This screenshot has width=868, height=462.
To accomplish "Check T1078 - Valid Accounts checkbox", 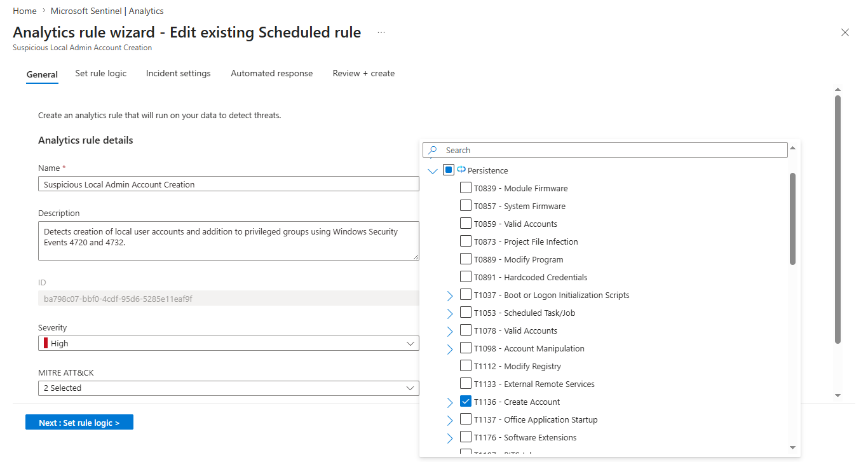I will point(466,330).
